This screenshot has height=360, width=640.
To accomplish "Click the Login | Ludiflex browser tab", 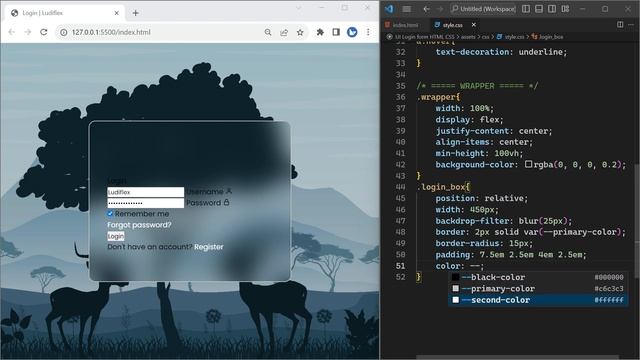I will tap(65, 13).
